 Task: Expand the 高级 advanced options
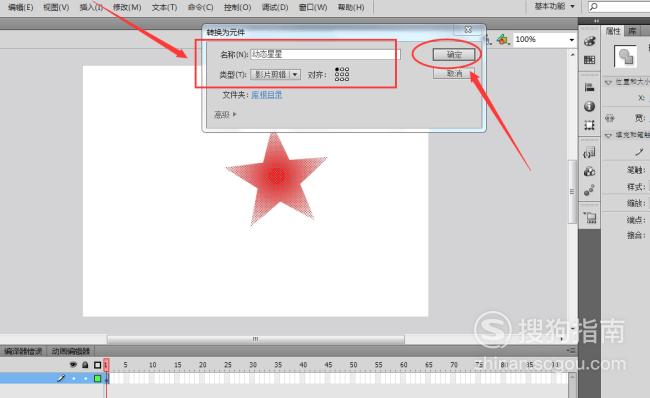coord(225,114)
